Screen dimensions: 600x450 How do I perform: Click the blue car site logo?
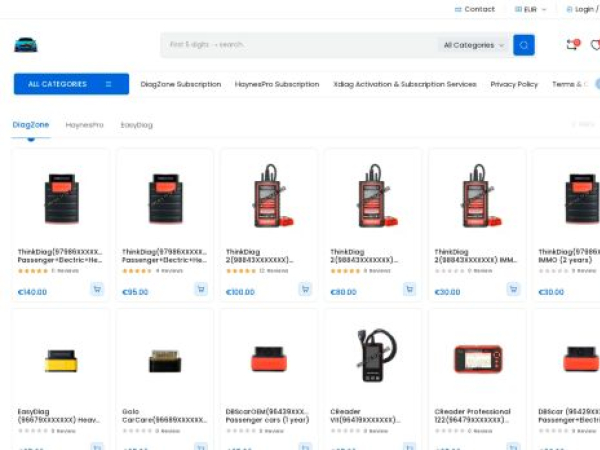(26, 45)
